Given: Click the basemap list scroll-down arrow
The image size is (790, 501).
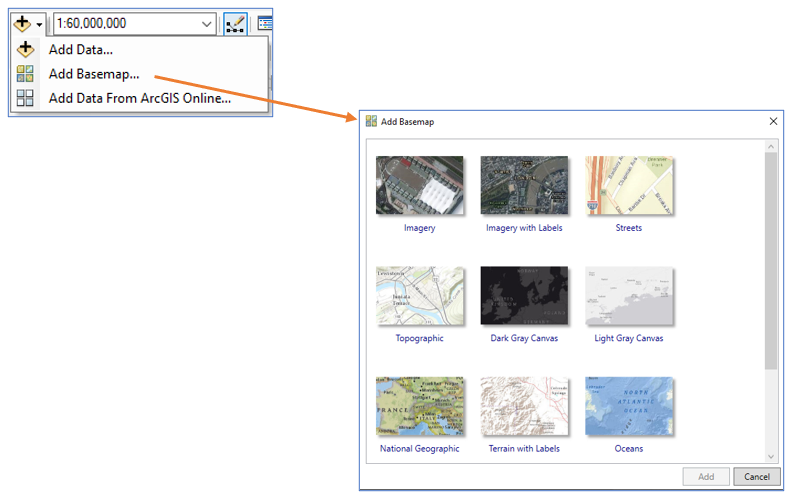Looking at the screenshot, I should coord(770,457).
